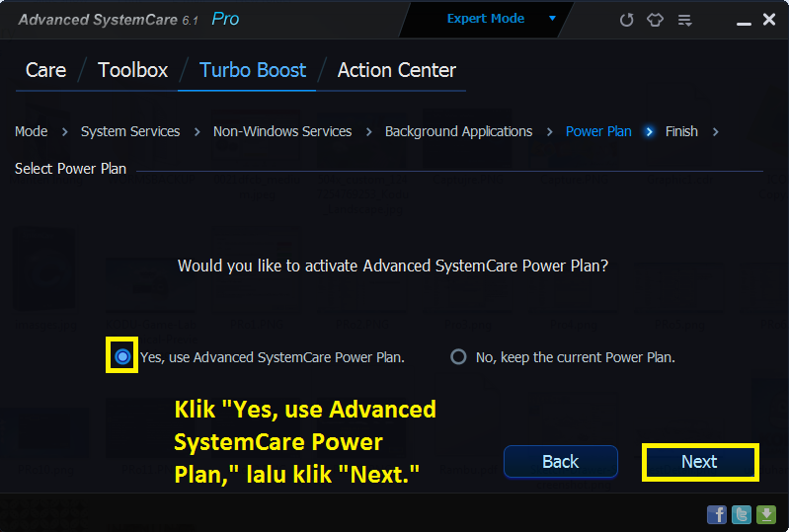Click the 'Would you like to activate' question text
The image size is (789, 532).
[x=393, y=266]
